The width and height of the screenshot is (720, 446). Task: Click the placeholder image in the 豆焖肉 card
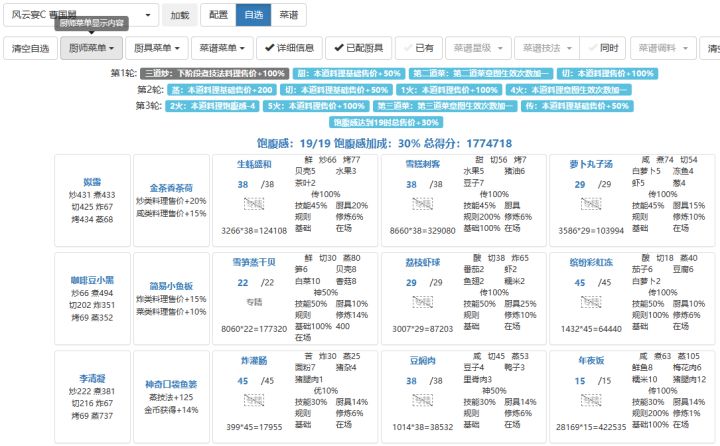422,400
